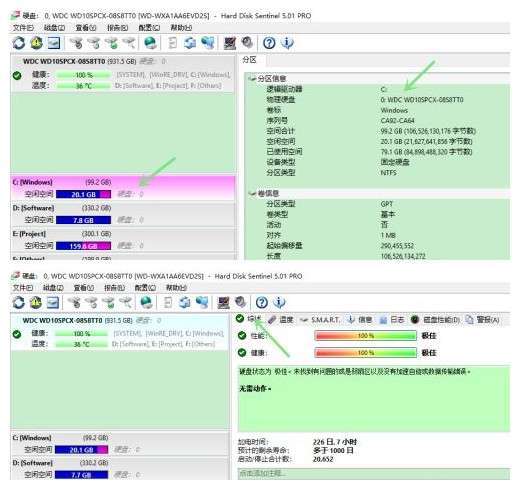
Task: Open the 配置 menu in the lower window
Action: click(x=145, y=287)
